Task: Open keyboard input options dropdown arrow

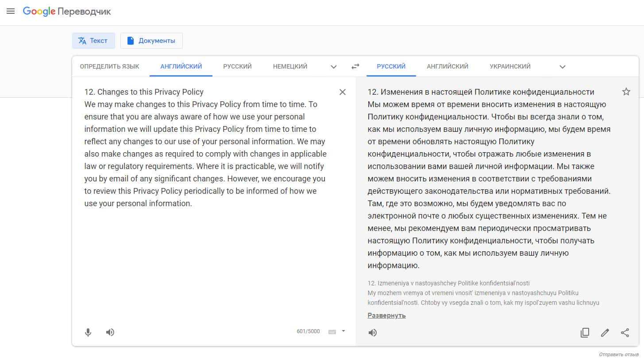Action: [x=343, y=331]
